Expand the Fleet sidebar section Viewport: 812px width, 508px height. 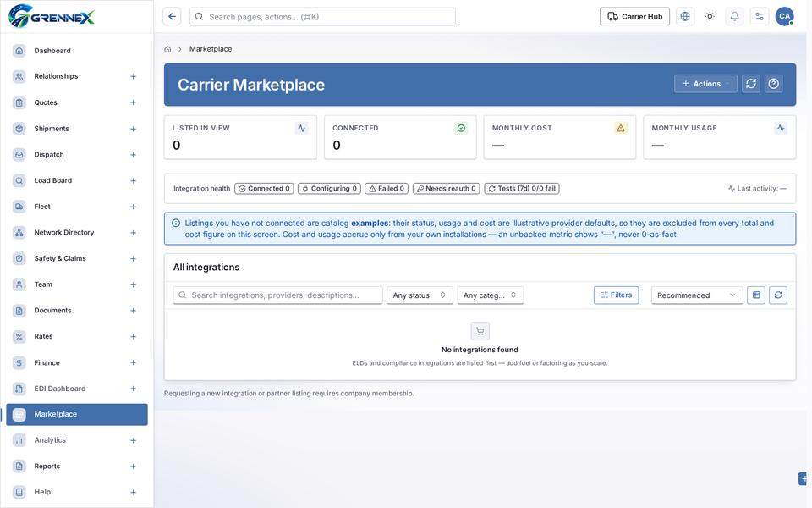click(133, 207)
